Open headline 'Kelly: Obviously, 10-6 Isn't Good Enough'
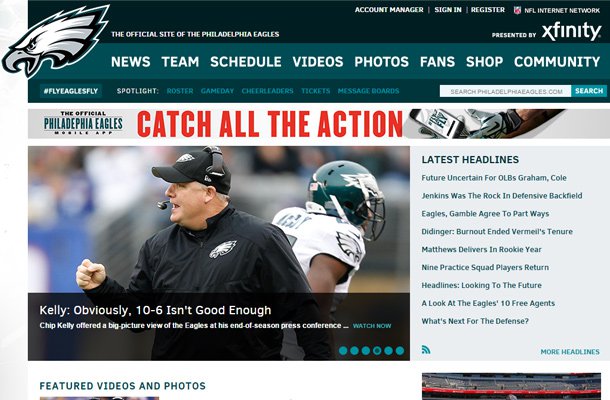 click(x=155, y=310)
